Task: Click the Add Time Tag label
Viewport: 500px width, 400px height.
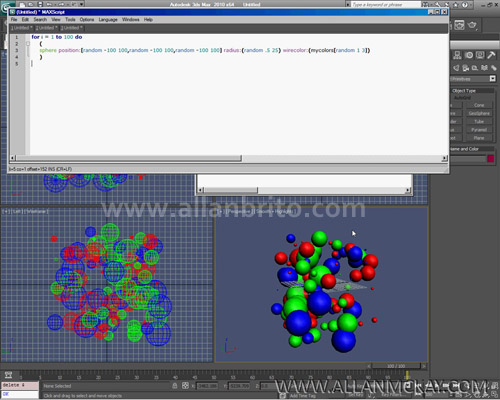Action: 303,396
